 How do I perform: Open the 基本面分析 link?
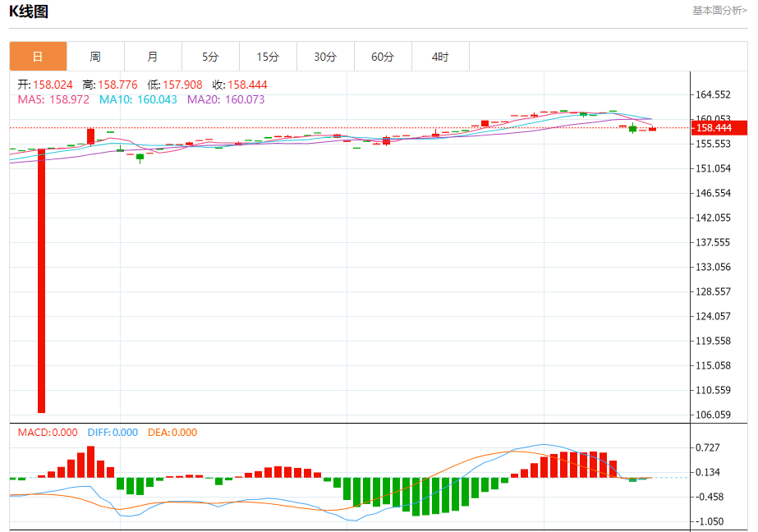[x=719, y=11]
